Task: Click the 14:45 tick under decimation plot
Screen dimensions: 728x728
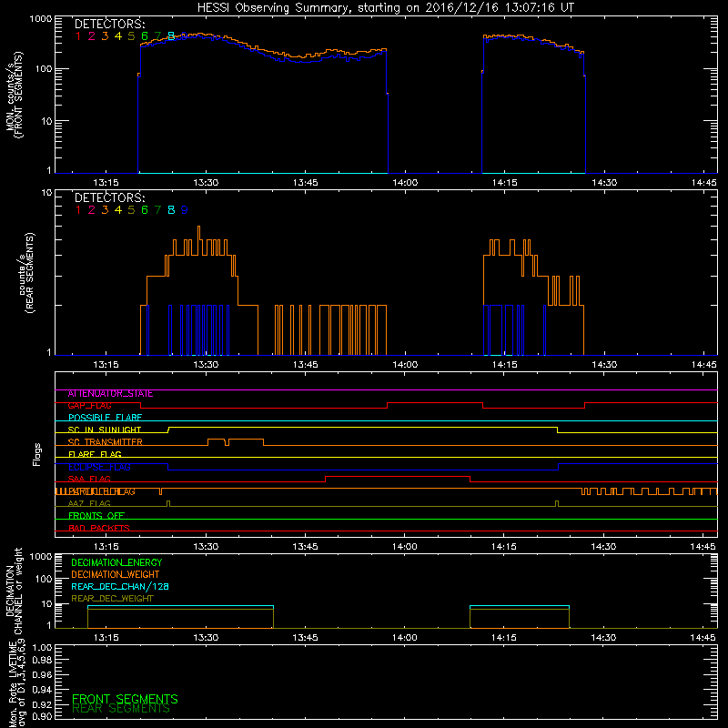Action: coord(703,638)
